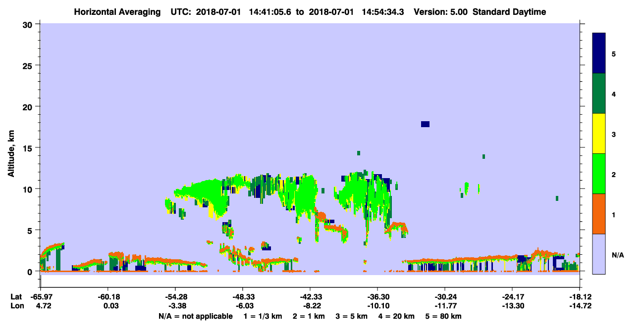This screenshot has width=644, height=330.
Task: Click the end time '14:54:34.3'
Action: click(x=382, y=12)
